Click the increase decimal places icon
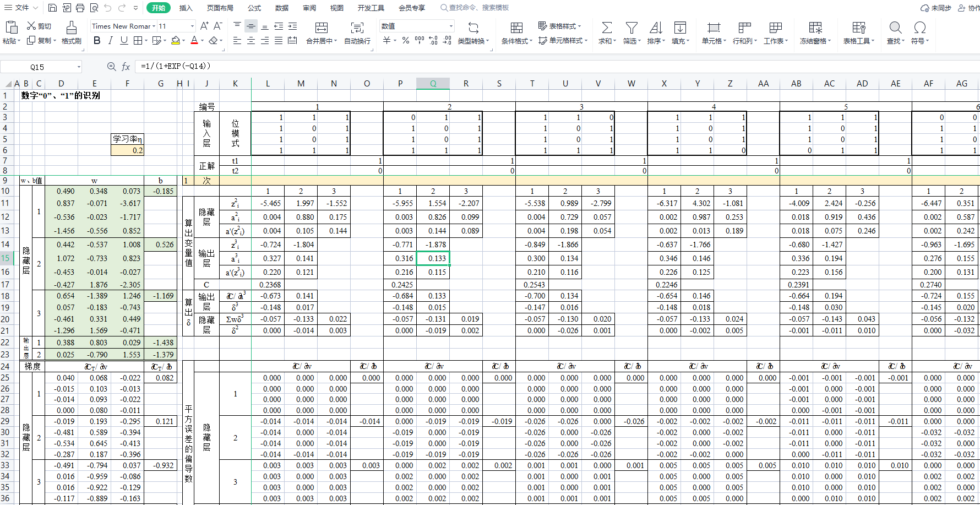 click(x=433, y=40)
